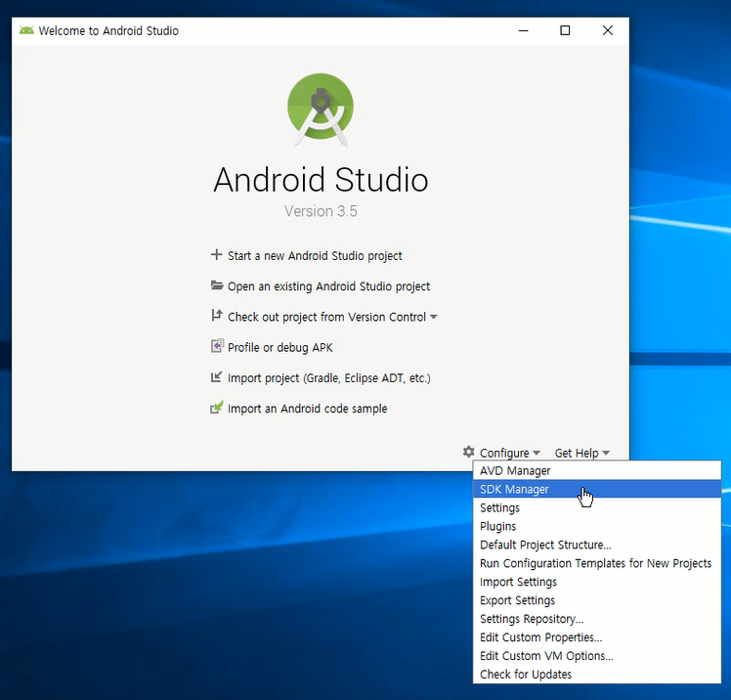Choose Profile or debug APK
Screen dimensions: 731x700
tap(280, 347)
